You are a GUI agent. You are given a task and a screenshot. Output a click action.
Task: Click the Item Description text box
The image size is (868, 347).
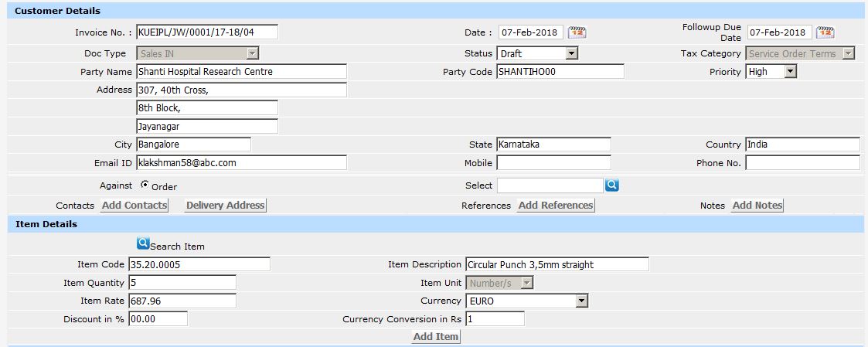(557, 264)
